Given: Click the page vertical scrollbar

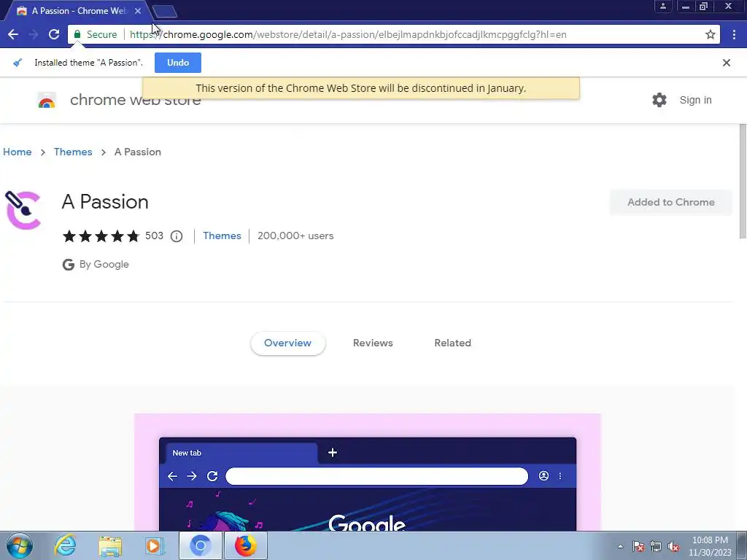Looking at the screenshot, I should pos(743,181).
